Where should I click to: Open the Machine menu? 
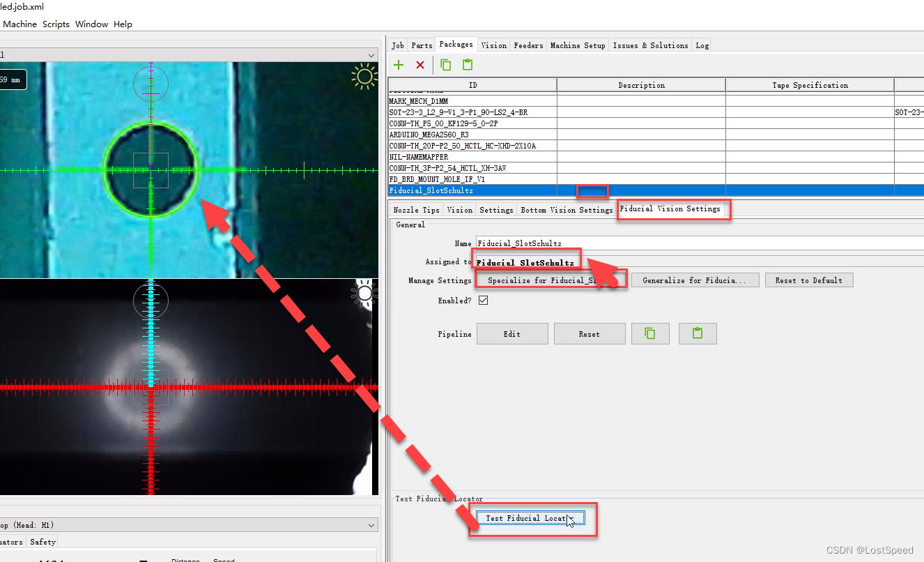(20, 24)
